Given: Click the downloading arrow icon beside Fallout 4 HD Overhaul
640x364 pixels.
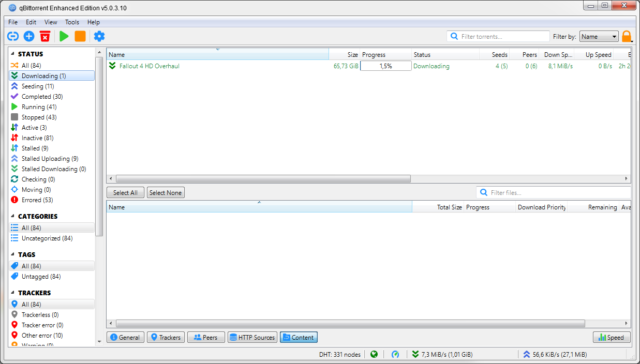Looking at the screenshot, I should (112, 66).
